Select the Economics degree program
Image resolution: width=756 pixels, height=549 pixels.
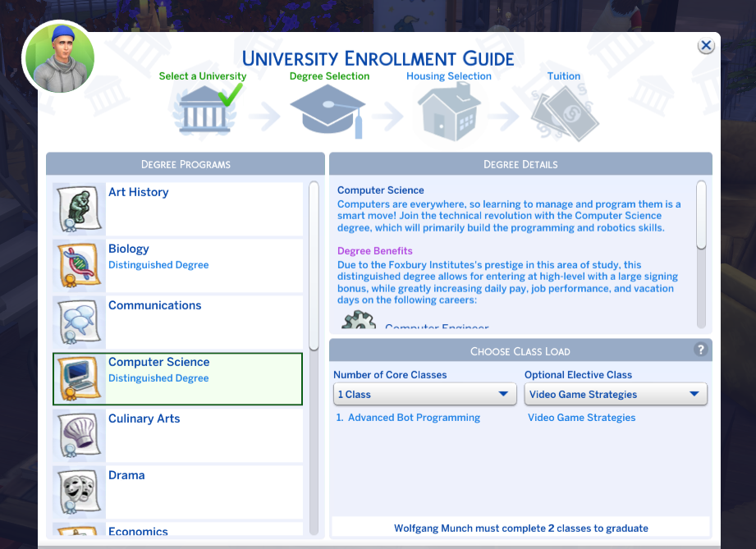click(x=177, y=528)
